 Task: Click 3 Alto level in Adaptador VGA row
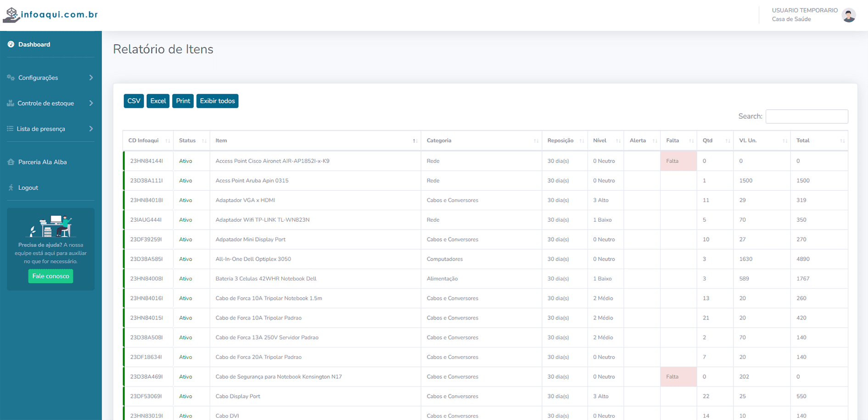click(601, 201)
